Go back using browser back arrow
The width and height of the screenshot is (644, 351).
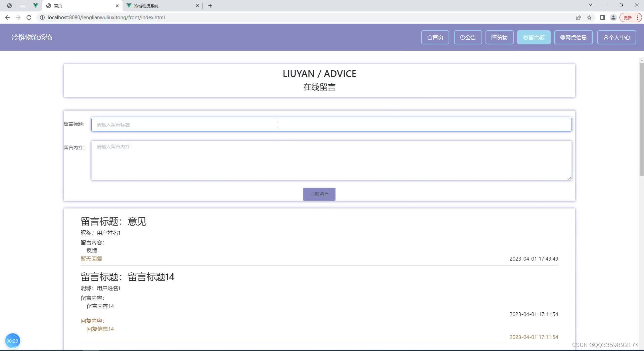tap(7, 17)
